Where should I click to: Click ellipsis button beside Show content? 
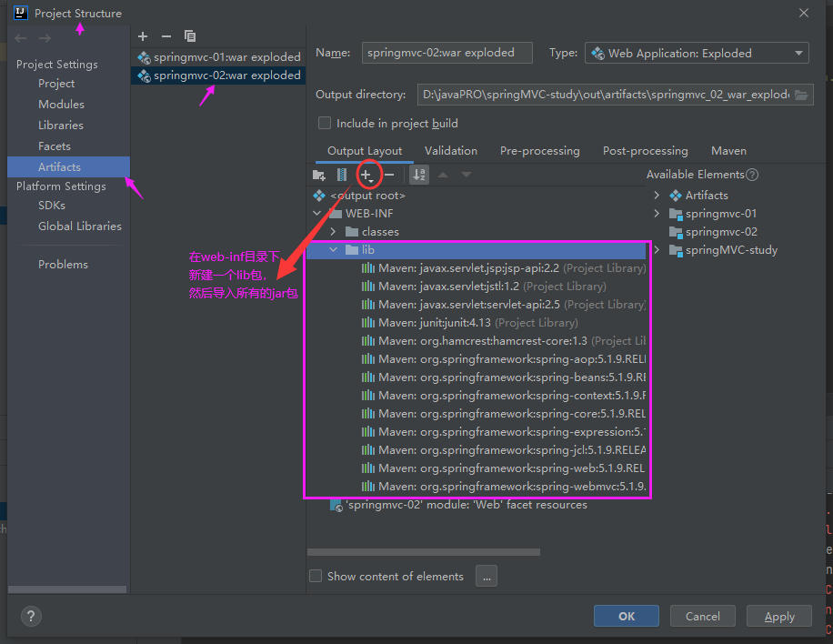point(487,576)
